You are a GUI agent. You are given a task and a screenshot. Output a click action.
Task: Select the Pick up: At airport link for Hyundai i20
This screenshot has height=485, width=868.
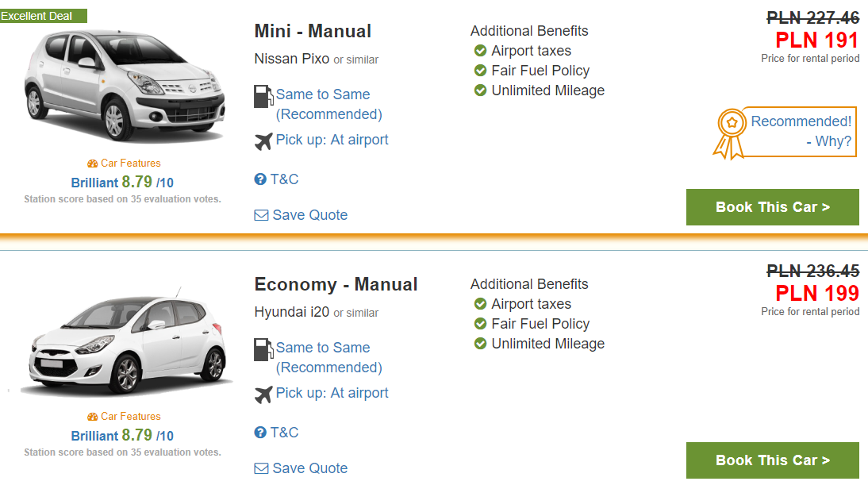tap(332, 393)
